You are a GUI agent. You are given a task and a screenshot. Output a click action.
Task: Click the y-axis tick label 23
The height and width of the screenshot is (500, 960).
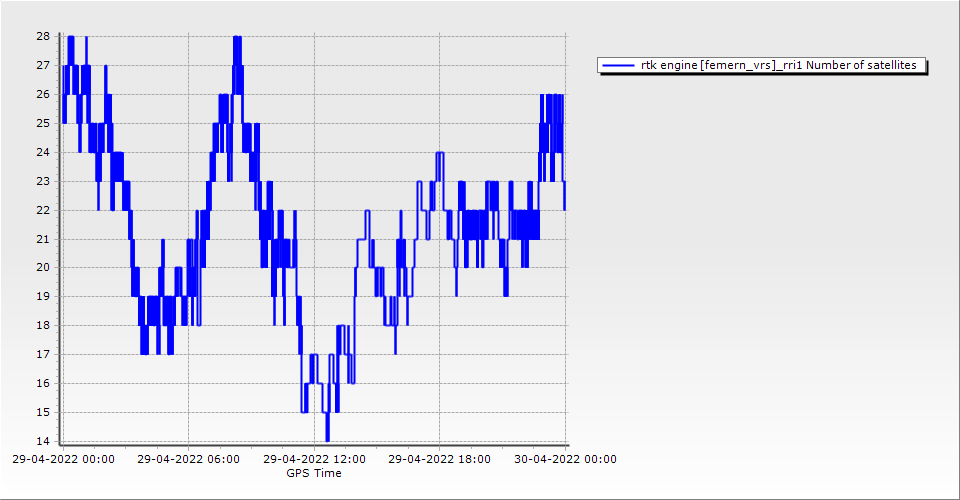(43, 181)
